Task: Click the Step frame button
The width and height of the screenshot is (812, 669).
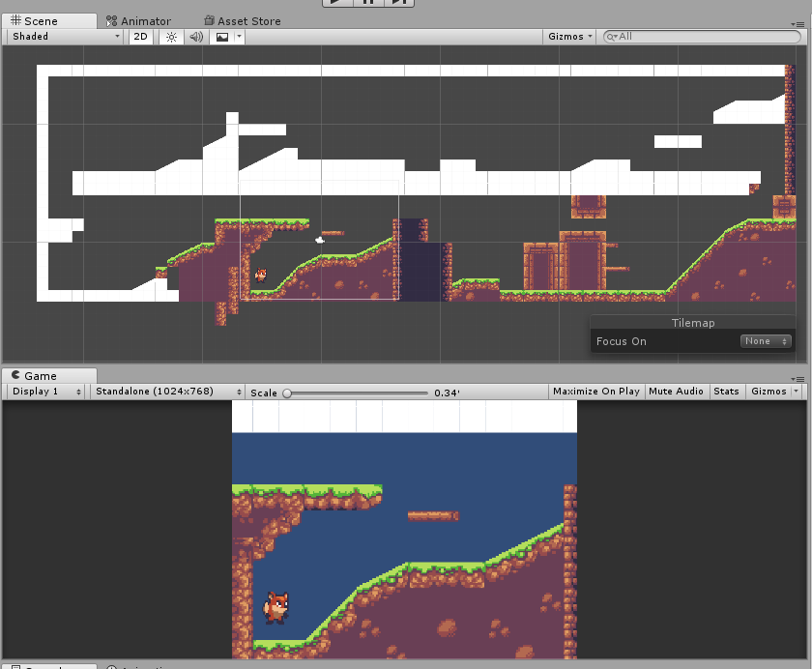Action: point(400,3)
